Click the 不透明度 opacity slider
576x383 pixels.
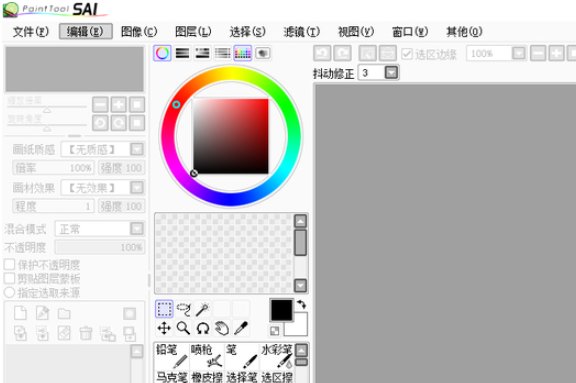tap(100, 247)
